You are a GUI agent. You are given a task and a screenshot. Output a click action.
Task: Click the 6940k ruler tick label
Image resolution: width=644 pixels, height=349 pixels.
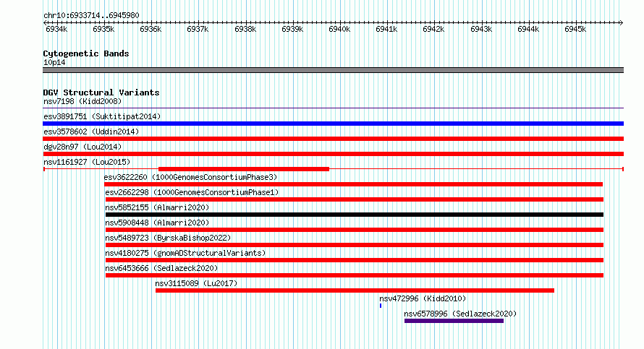(339, 29)
